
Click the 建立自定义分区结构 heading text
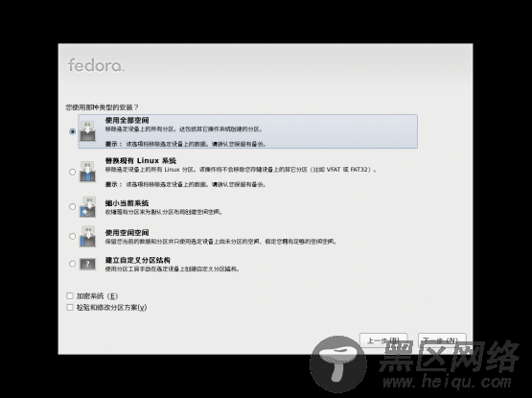(138, 260)
